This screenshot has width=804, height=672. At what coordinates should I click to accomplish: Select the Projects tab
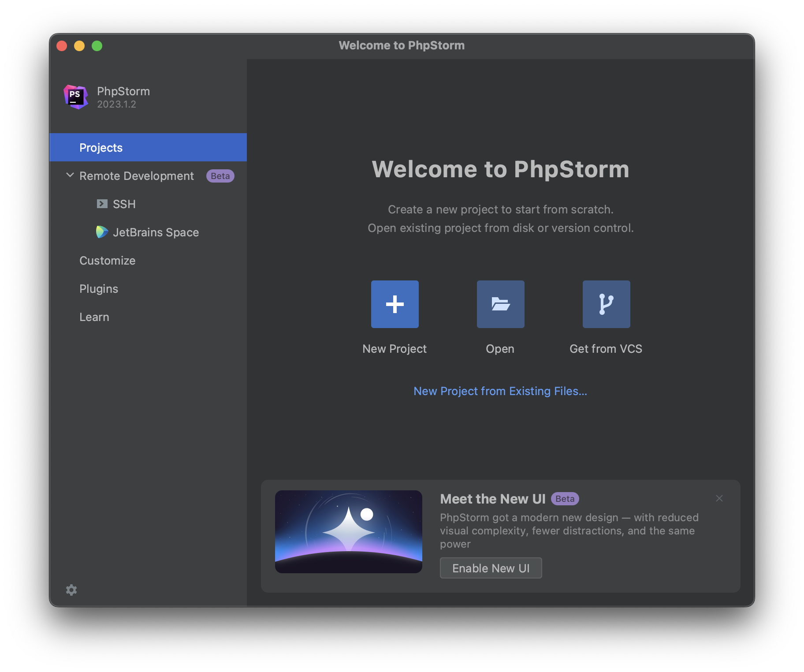coord(101,148)
